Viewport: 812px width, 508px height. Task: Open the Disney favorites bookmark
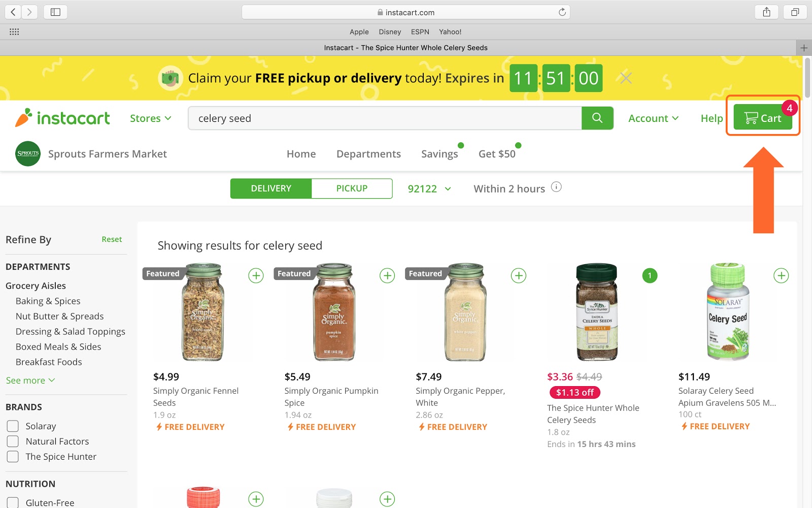pos(390,31)
